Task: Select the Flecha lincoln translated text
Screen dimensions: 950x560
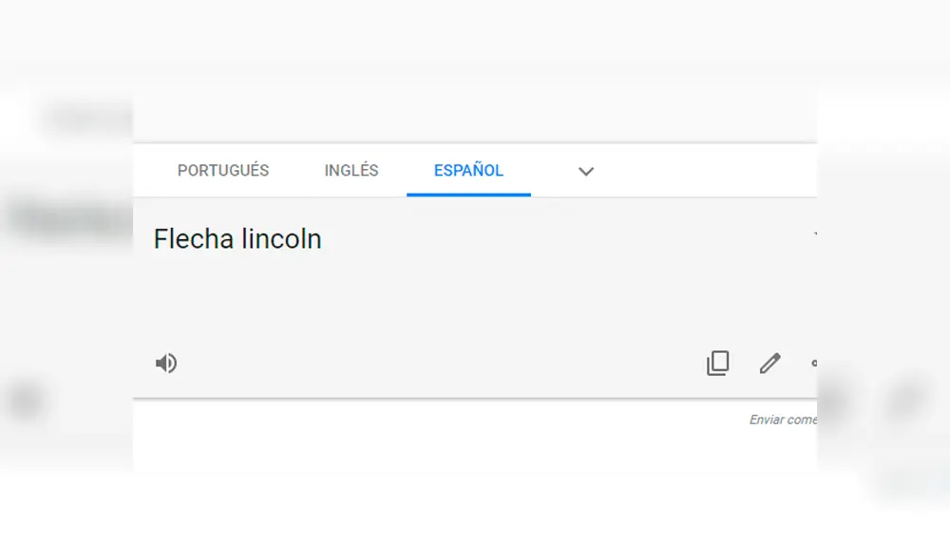Action: 237,238
